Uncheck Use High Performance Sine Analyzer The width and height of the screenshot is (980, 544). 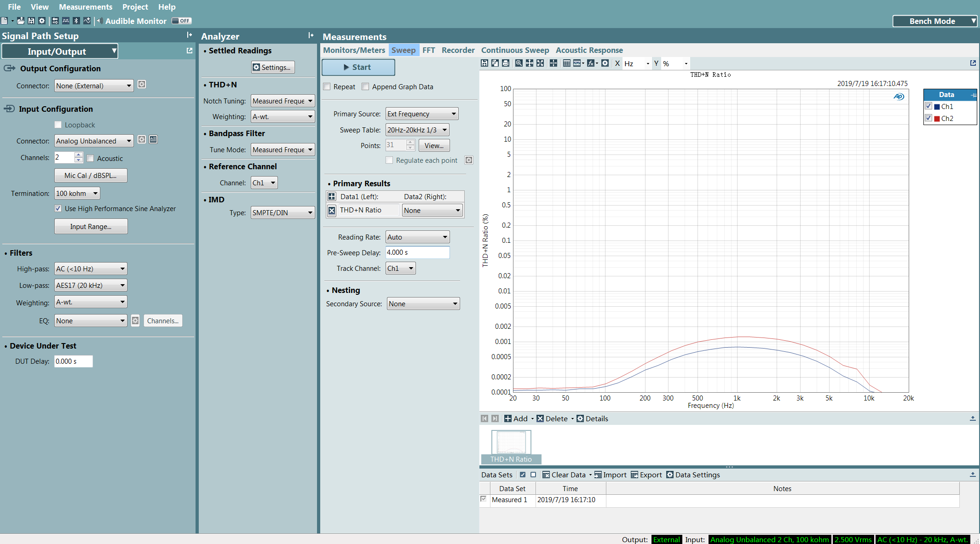pos(58,208)
